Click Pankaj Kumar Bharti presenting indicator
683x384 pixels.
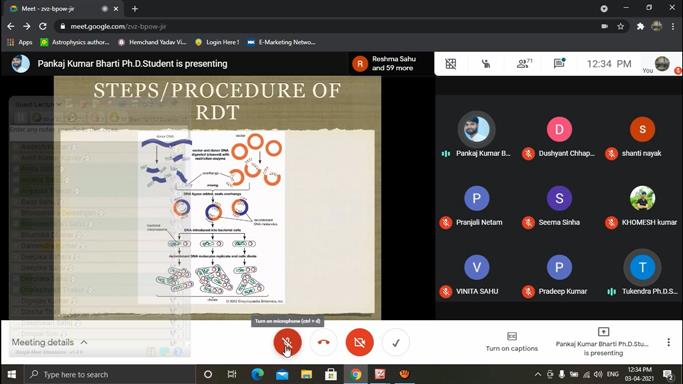point(603,343)
